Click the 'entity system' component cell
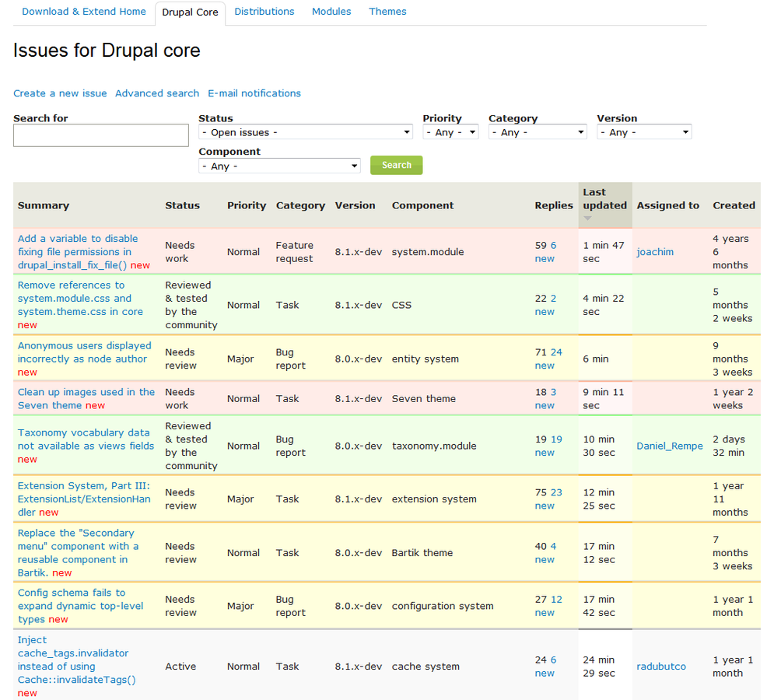 (x=426, y=359)
